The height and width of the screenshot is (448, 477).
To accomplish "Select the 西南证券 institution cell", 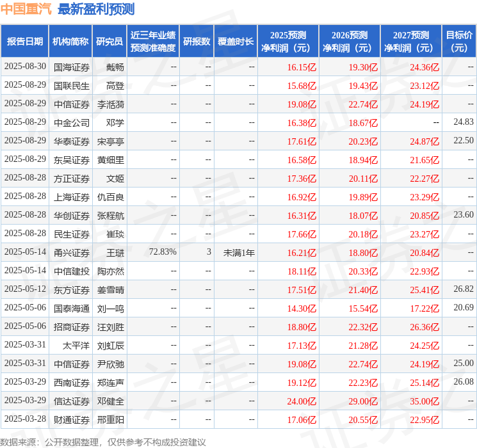I will 72,383.
